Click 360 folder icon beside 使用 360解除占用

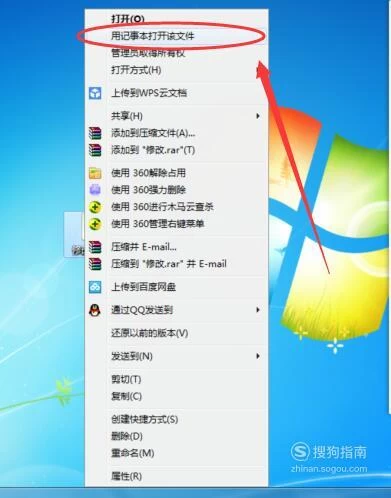(95, 173)
